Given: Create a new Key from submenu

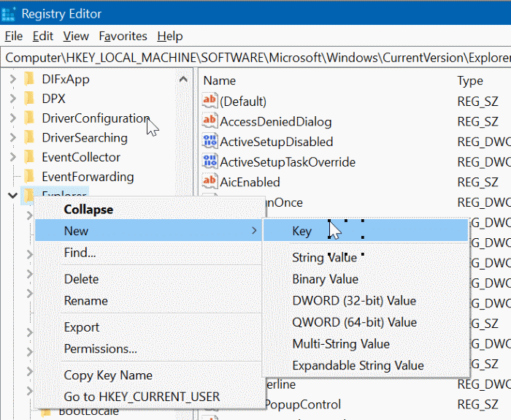Looking at the screenshot, I should coord(366,231).
